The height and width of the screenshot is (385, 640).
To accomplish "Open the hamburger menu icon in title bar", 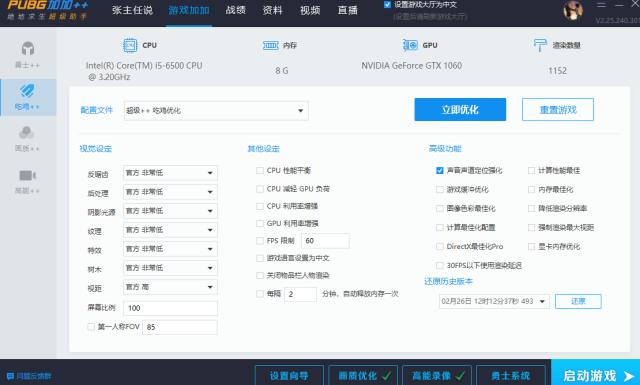I will point(601,5).
